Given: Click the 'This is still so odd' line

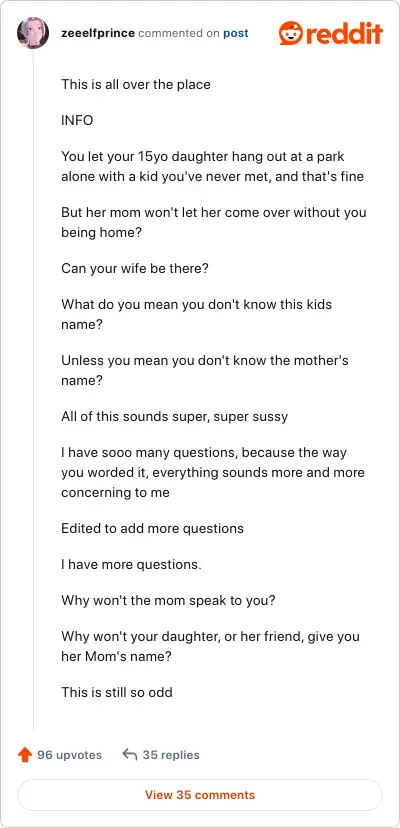Looking at the screenshot, I should [117, 692].
